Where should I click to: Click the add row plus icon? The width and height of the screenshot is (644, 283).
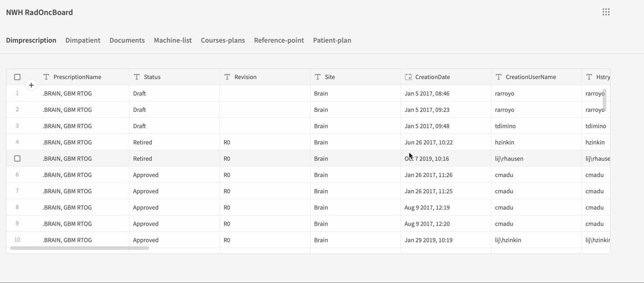click(31, 85)
